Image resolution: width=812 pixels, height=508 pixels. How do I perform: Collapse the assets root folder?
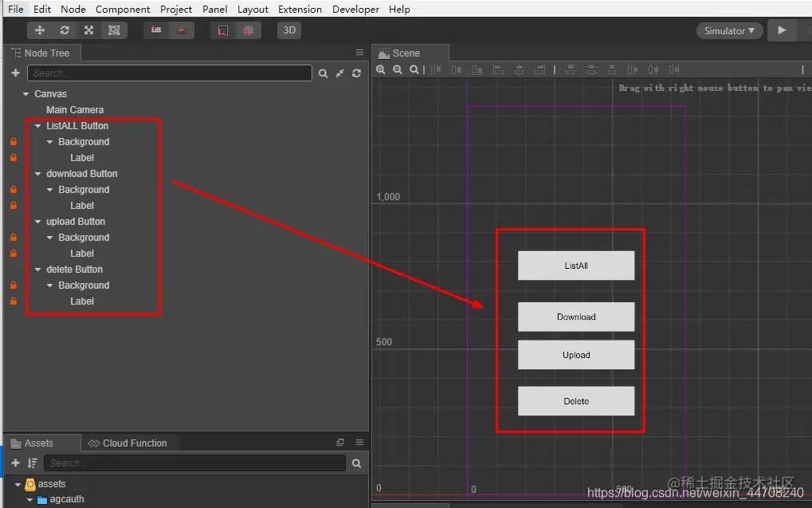pos(18,485)
